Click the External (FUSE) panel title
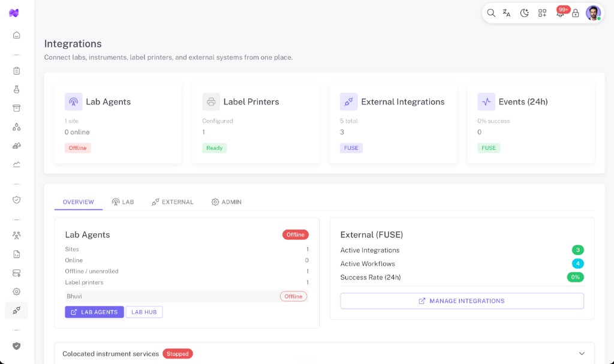The height and width of the screenshot is (364, 614). point(372,234)
